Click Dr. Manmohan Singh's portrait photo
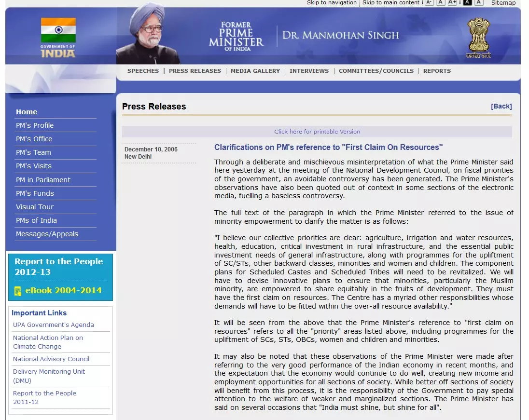The image size is (529, 420). pyautogui.click(x=149, y=34)
